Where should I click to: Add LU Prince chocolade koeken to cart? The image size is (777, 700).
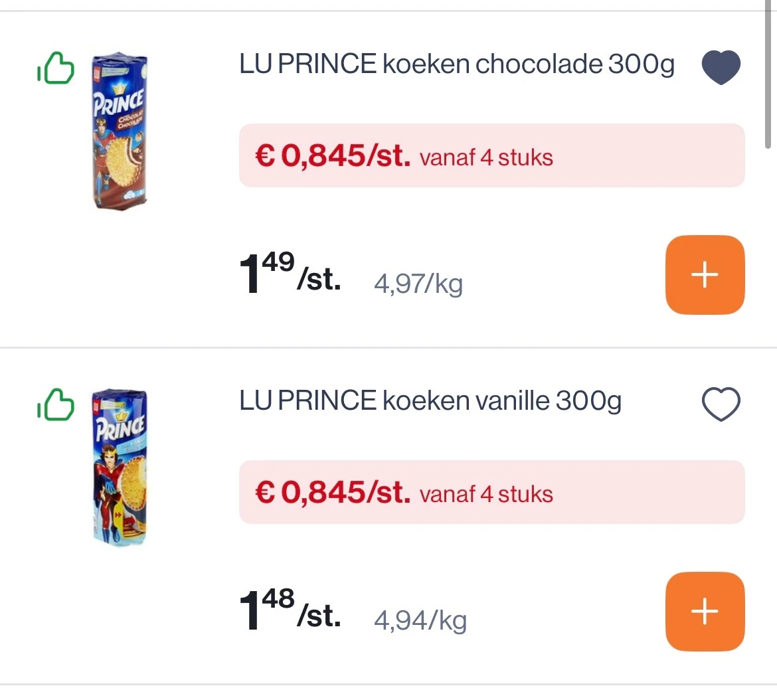(x=705, y=274)
